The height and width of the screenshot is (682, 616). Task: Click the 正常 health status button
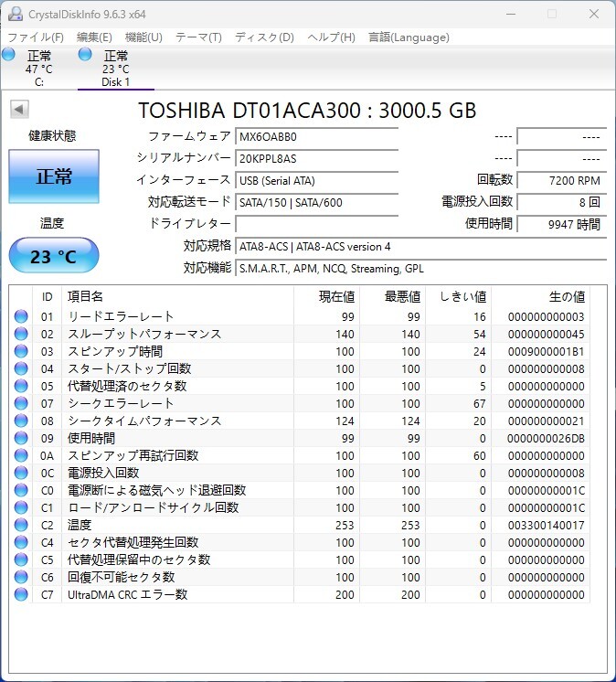click(54, 176)
